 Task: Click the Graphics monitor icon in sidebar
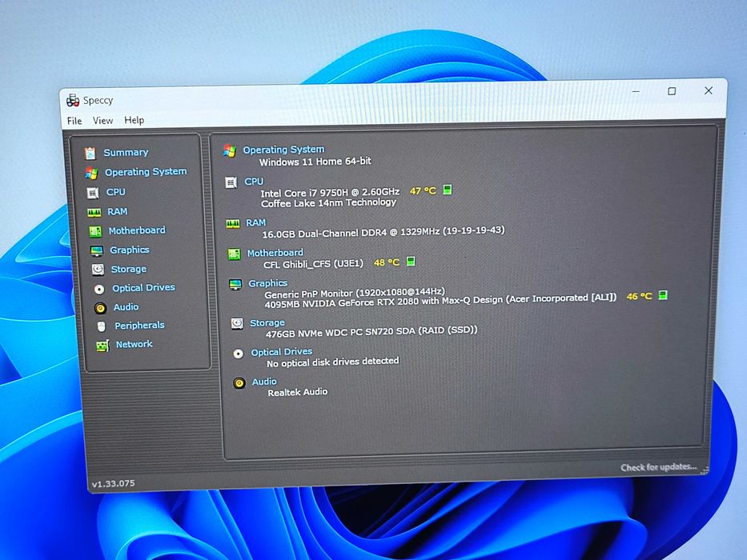point(97,250)
